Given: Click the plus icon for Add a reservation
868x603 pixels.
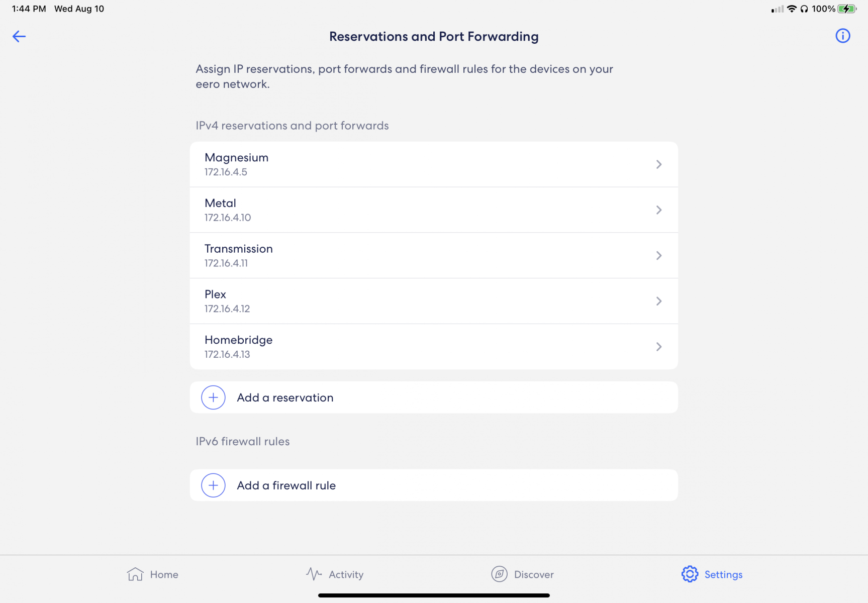Looking at the screenshot, I should (213, 397).
